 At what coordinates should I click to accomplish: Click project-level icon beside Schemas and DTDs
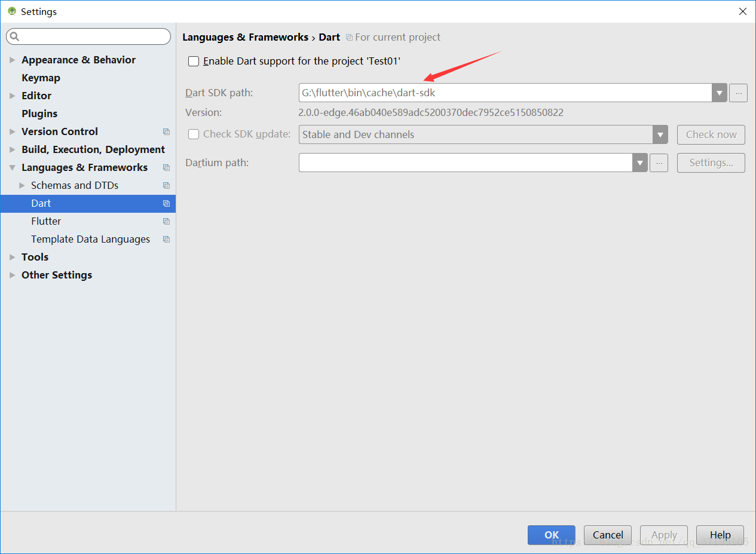(166, 185)
